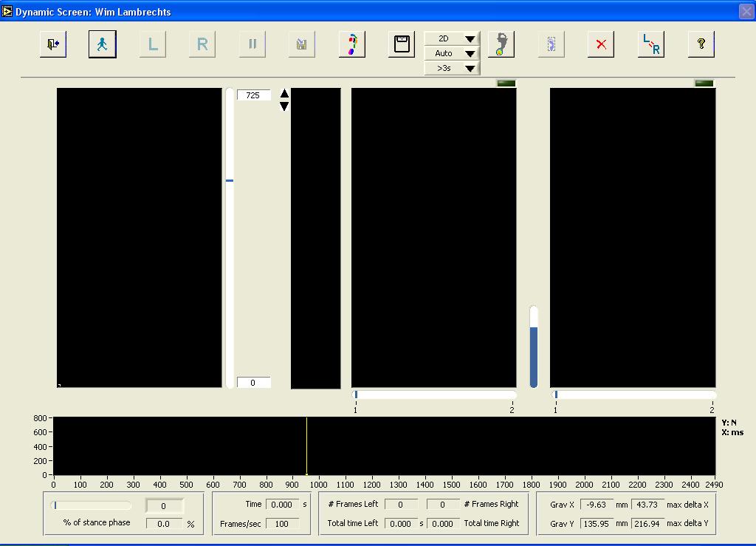
Task: Click the Frames Right value field
Action: pyautogui.click(x=443, y=505)
